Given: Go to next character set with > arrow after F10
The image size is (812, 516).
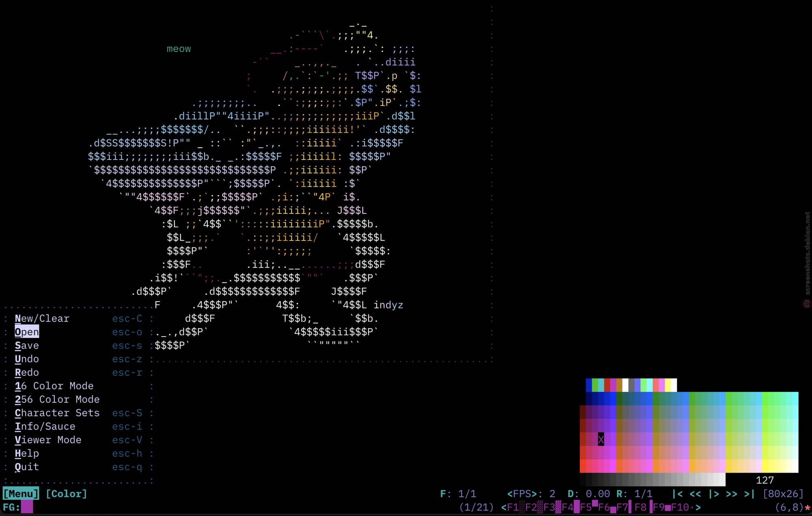Looking at the screenshot, I should [698, 507].
